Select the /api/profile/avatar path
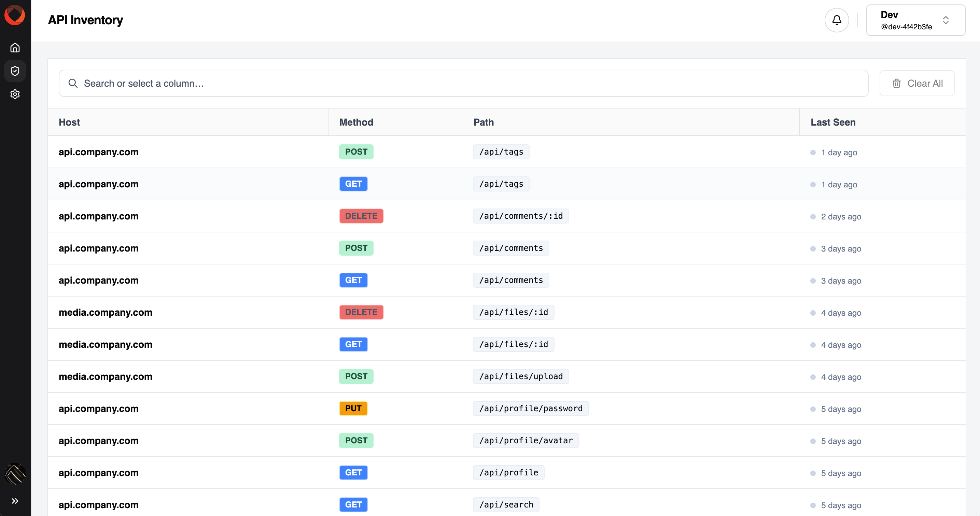The height and width of the screenshot is (516, 980). pyautogui.click(x=526, y=440)
